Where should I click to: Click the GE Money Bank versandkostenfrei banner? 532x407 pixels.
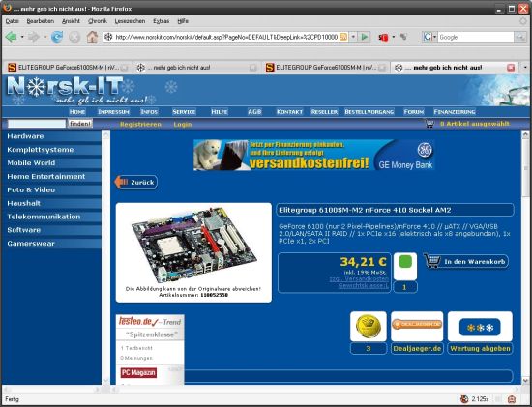(x=314, y=155)
